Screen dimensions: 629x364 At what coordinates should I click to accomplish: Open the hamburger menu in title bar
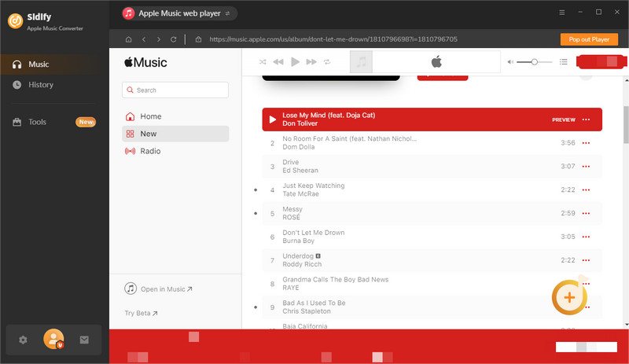point(562,13)
